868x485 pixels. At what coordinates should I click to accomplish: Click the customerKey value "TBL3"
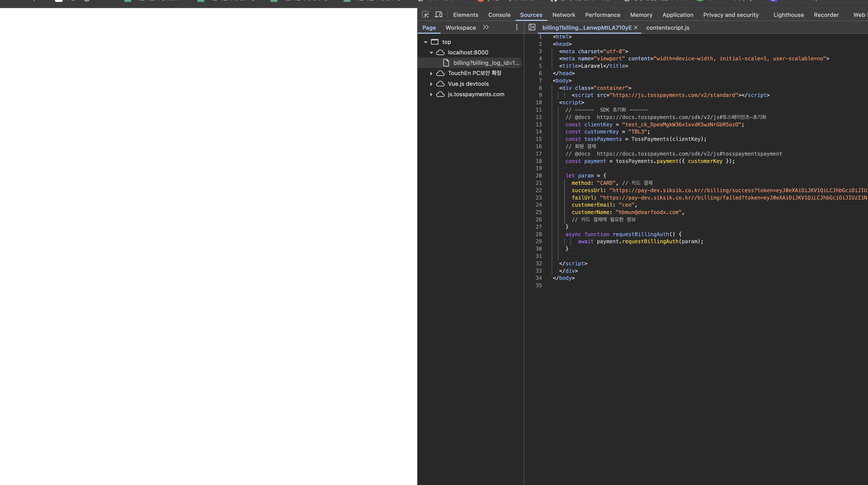[638, 132]
